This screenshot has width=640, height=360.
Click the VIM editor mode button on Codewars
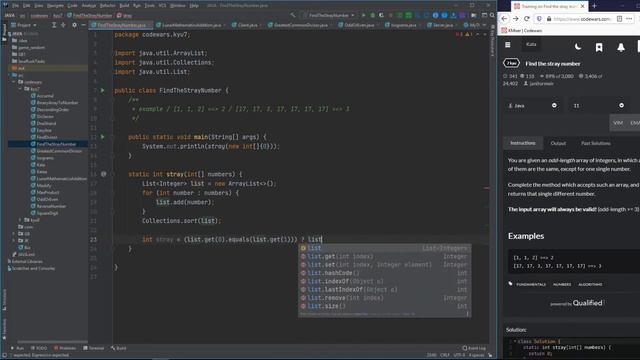pyautogui.click(x=618, y=122)
